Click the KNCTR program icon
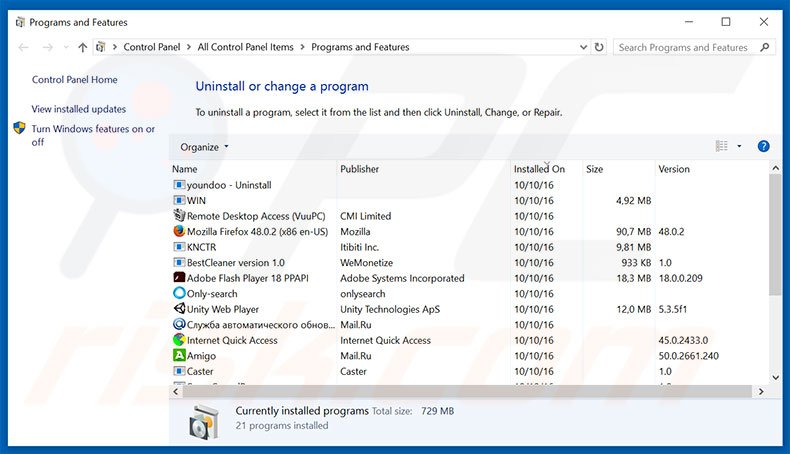 [x=179, y=247]
